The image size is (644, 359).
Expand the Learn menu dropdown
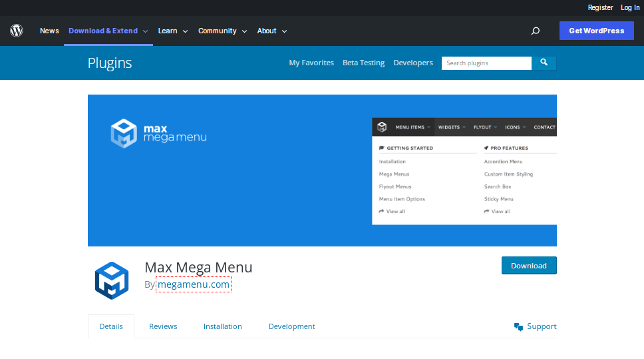click(x=172, y=31)
